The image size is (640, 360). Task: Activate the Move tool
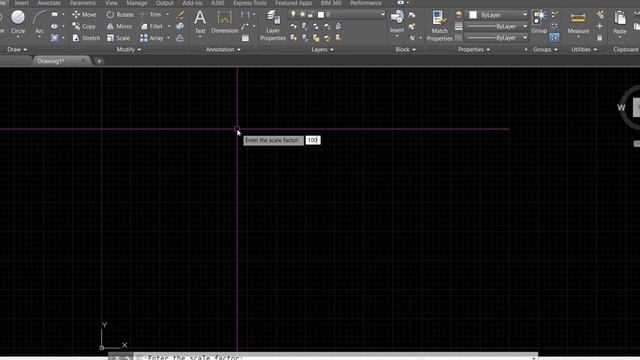[x=84, y=15]
